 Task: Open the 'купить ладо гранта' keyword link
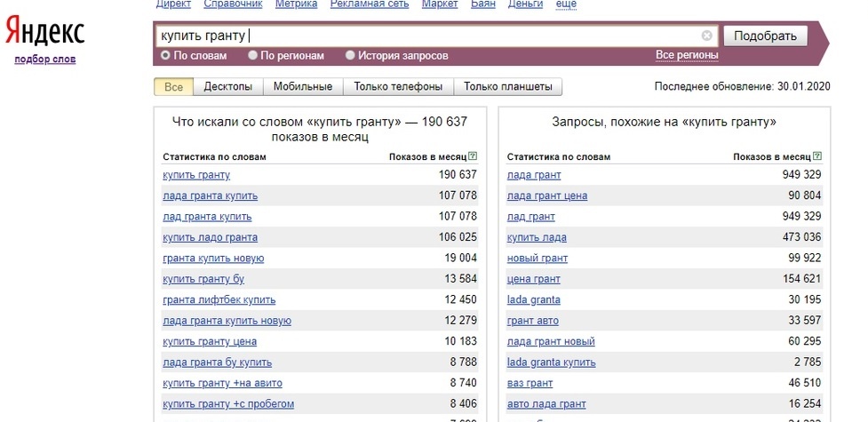(210, 237)
